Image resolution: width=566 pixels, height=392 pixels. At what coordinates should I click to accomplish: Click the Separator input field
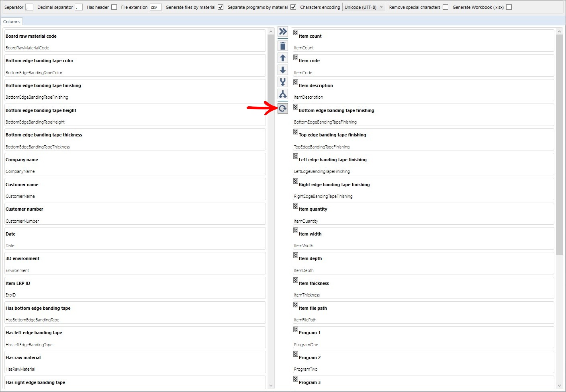pos(29,7)
